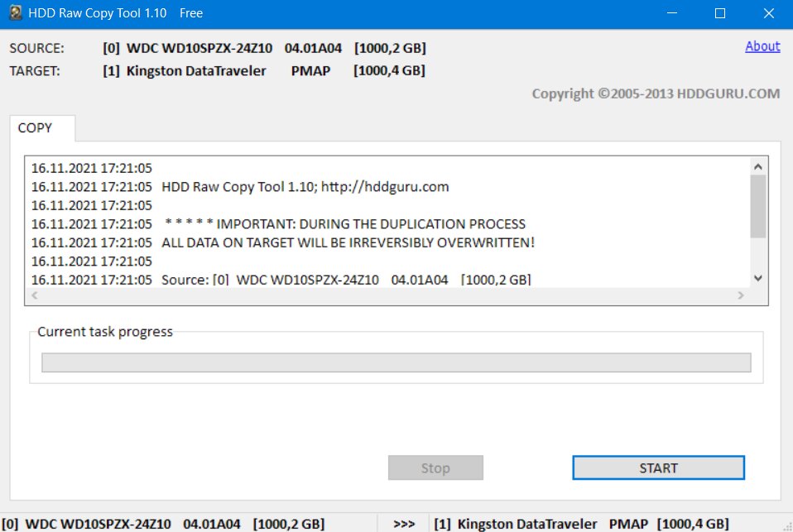Viewport: 793px width, 532px height.
Task: Click the vertical scrollbar thumb in log
Action: (757, 206)
